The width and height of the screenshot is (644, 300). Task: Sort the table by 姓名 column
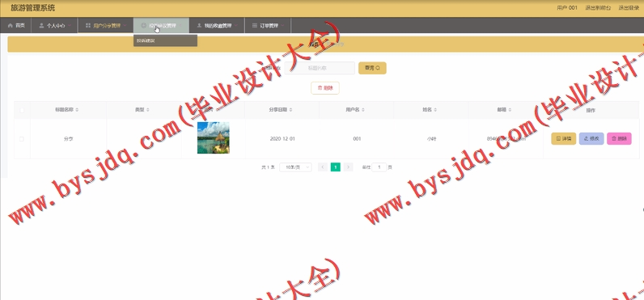pos(435,110)
